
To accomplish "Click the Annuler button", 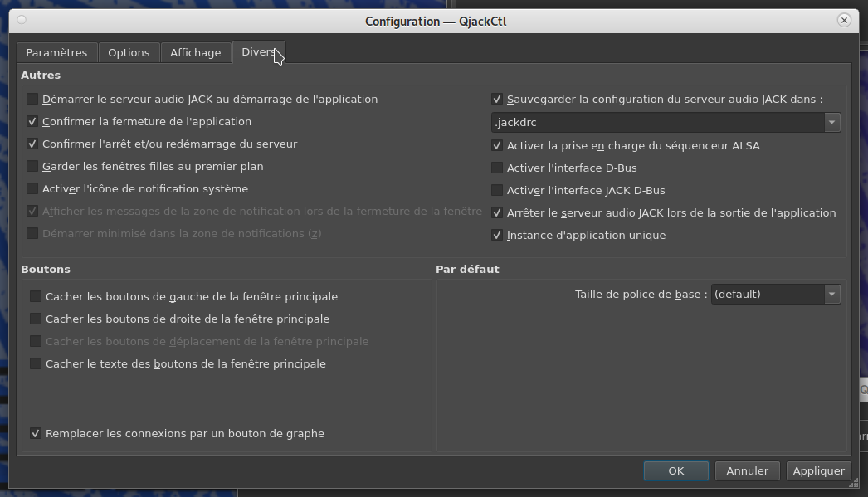I will 748,471.
